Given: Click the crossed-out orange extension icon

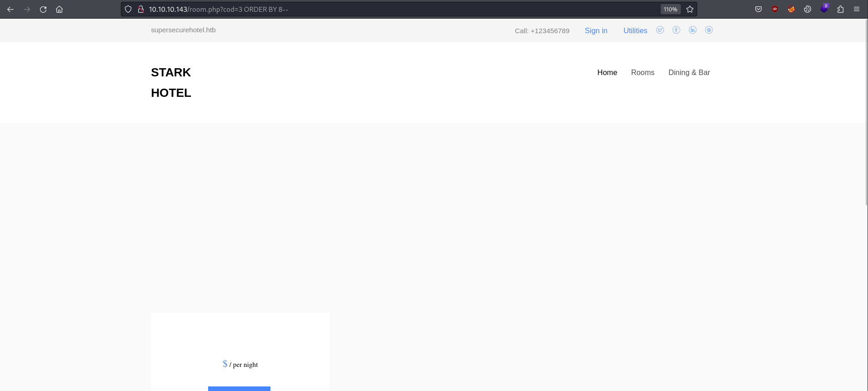Looking at the screenshot, I should click(x=791, y=9).
